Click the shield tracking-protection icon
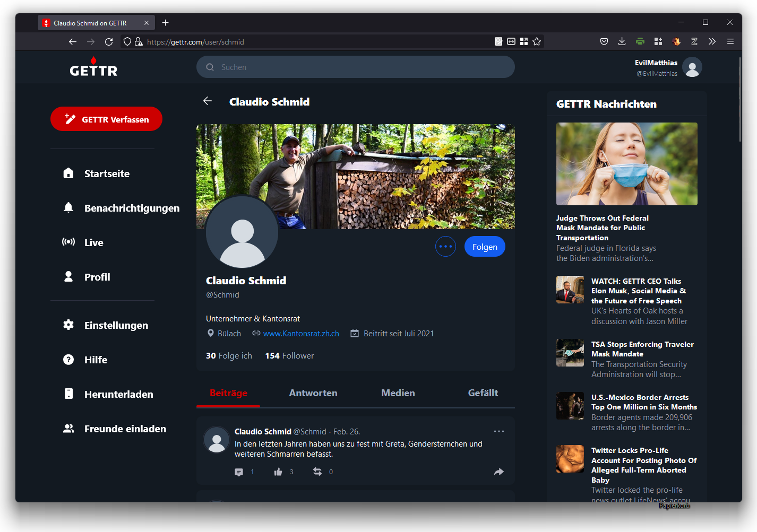 (x=127, y=41)
